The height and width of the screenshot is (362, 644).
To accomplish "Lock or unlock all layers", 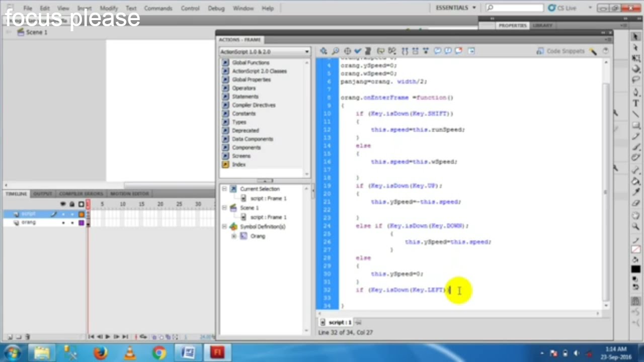I will click(x=72, y=204).
